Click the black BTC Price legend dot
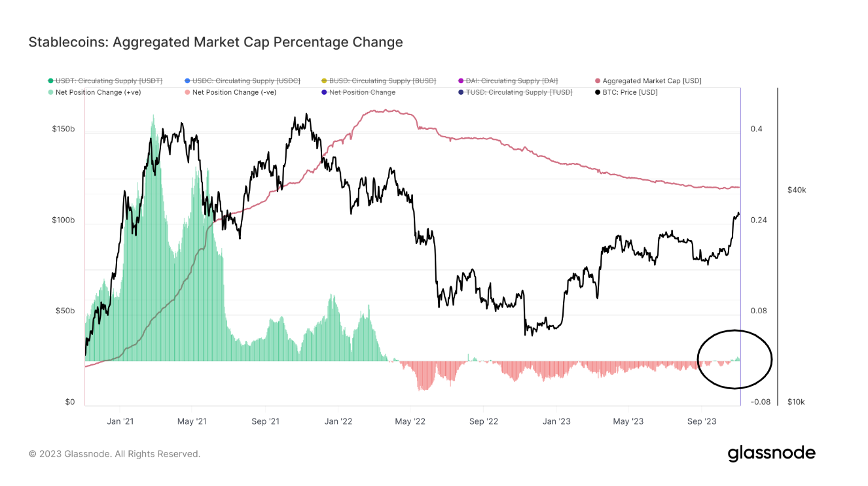 tap(598, 92)
